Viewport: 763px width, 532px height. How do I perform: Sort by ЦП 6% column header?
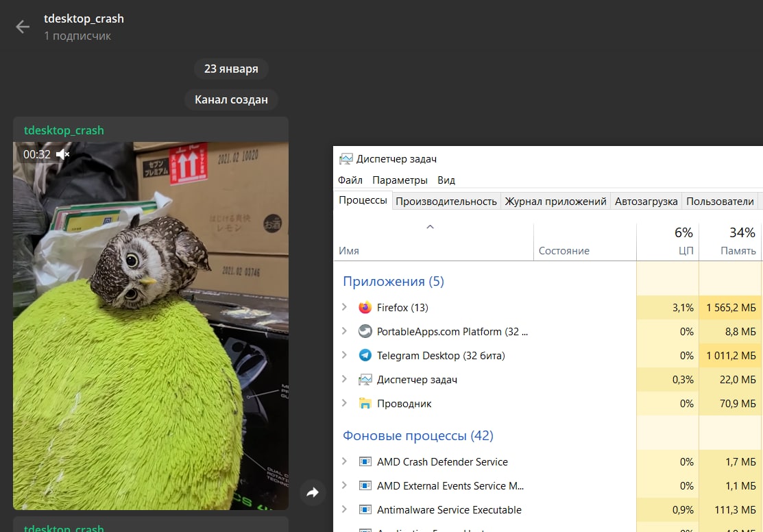668,242
